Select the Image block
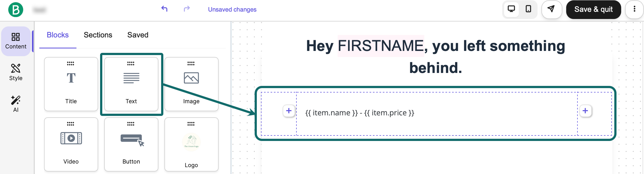The width and height of the screenshot is (644, 174). (191, 84)
